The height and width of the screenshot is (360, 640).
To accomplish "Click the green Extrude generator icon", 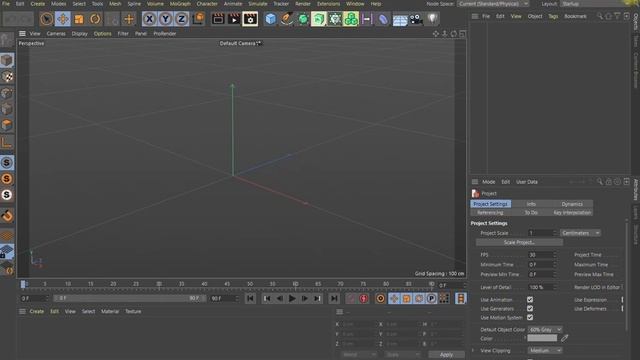I will point(318,19).
